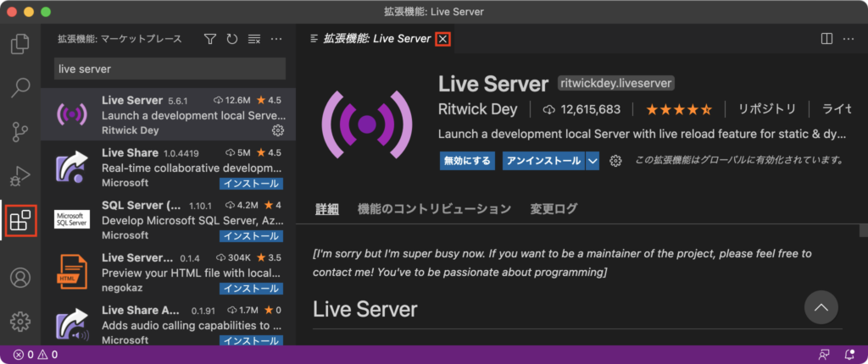
Task: Click the large Live Server logo image
Action: click(368, 124)
